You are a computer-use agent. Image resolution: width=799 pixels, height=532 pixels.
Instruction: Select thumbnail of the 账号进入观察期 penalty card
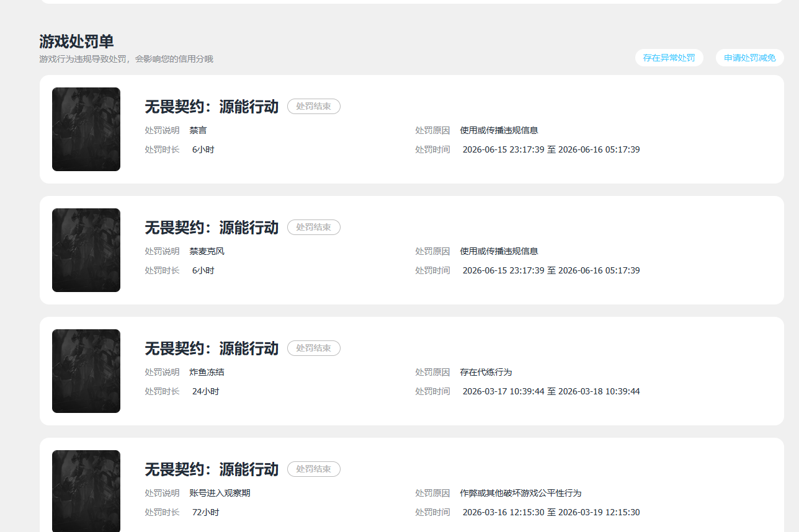(86, 491)
